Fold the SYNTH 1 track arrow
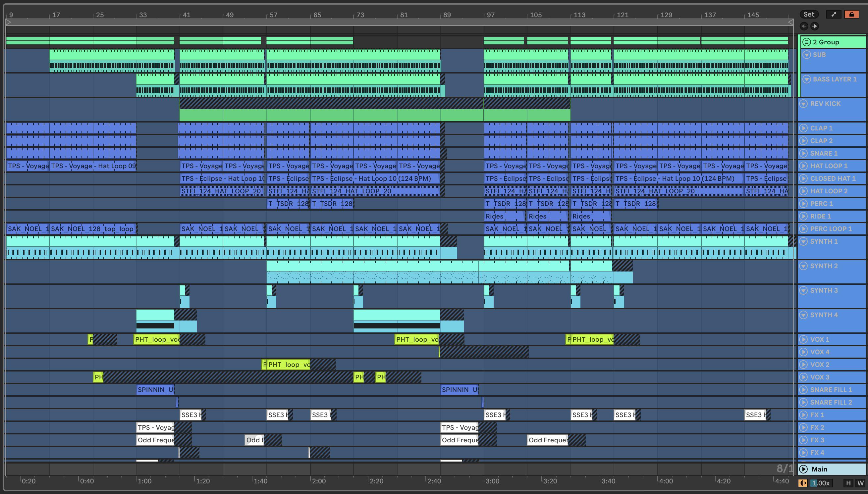The width and height of the screenshot is (868, 494). [803, 241]
